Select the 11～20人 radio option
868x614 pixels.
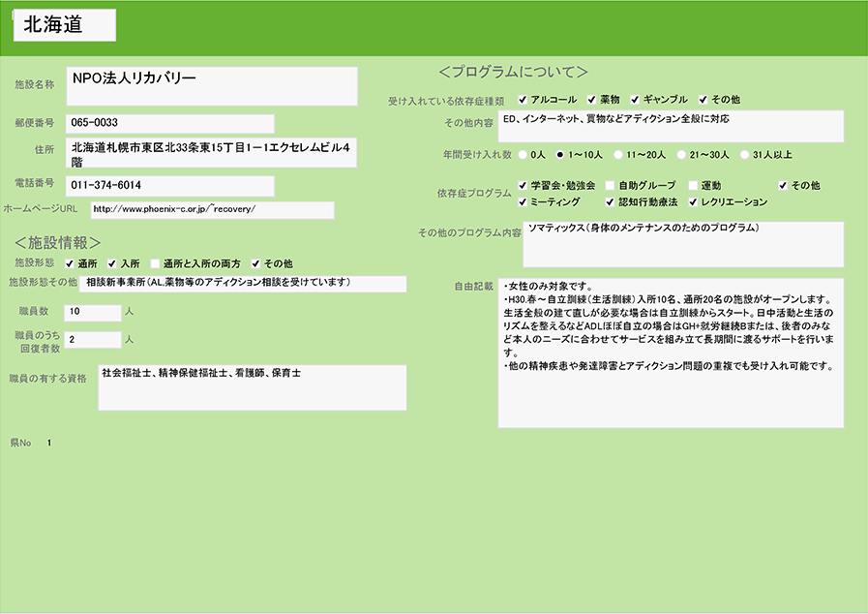(x=617, y=154)
